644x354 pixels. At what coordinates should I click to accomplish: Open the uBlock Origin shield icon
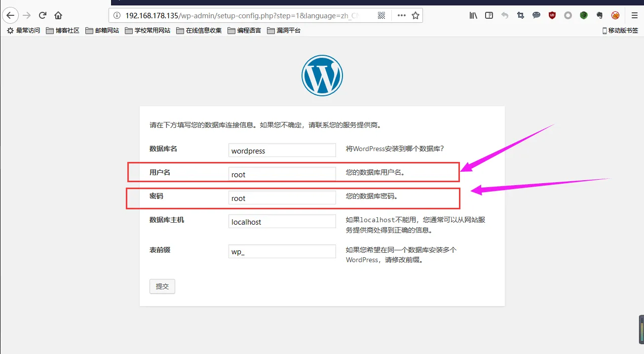[x=552, y=15]
